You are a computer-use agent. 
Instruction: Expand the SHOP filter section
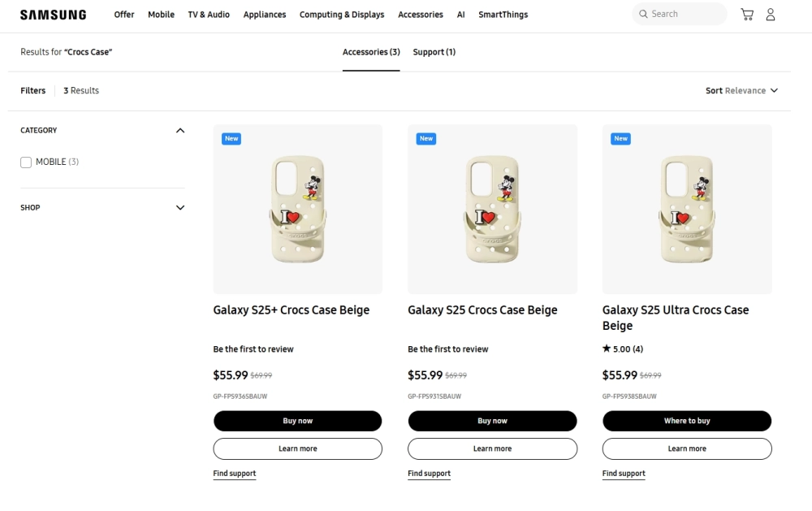point(180,208)
